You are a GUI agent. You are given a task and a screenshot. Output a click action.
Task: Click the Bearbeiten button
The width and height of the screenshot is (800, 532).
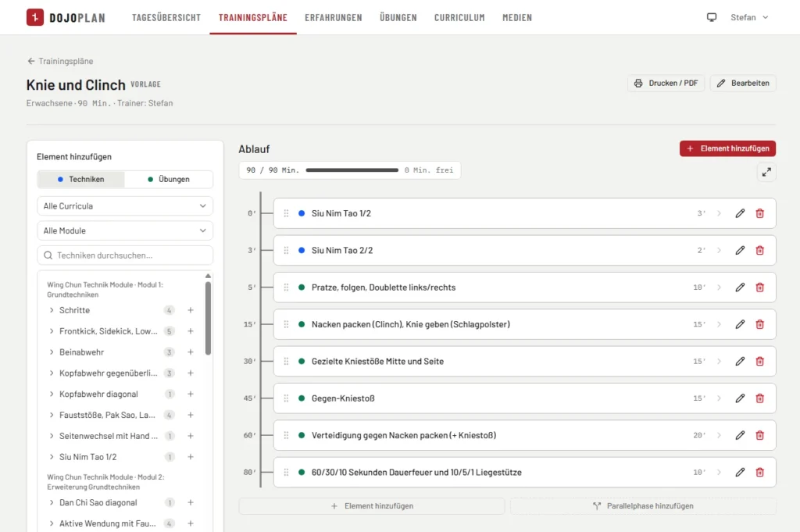[x=743, y=83]
